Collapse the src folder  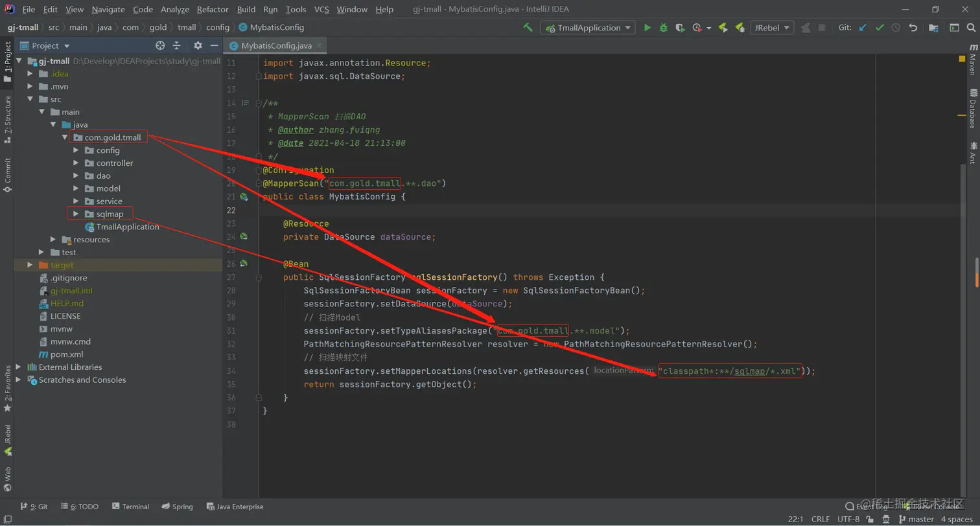click(x=30, y=99)
